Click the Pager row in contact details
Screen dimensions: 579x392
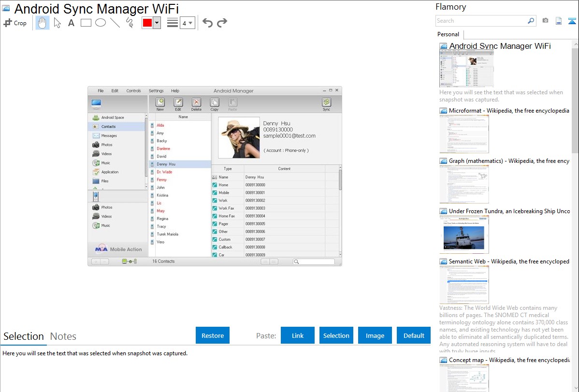(x=275, y=224)
